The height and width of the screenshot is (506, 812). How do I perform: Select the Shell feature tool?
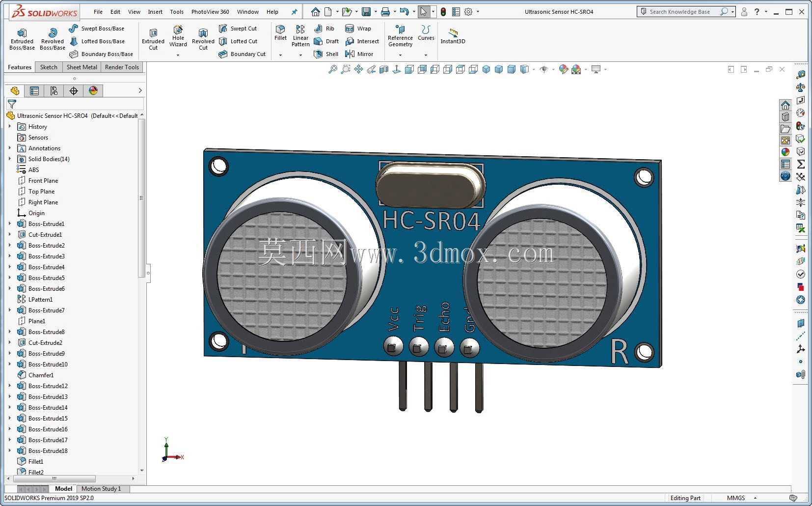click(x=326, y=54)
